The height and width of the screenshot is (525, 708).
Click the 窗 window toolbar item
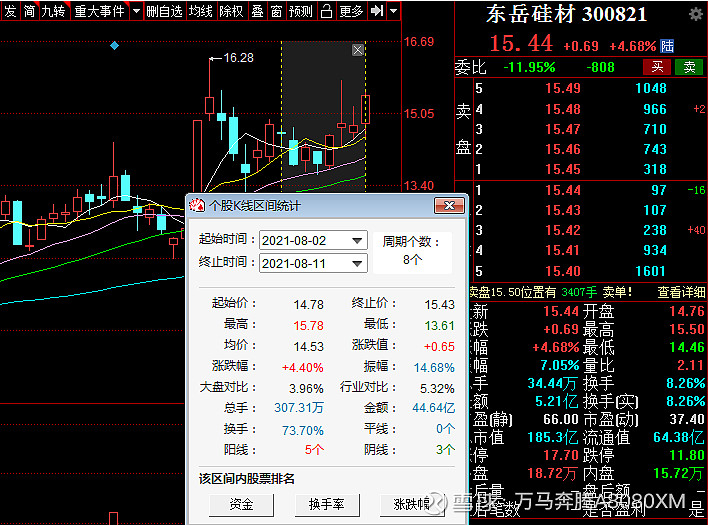click(x=276, y=11)
